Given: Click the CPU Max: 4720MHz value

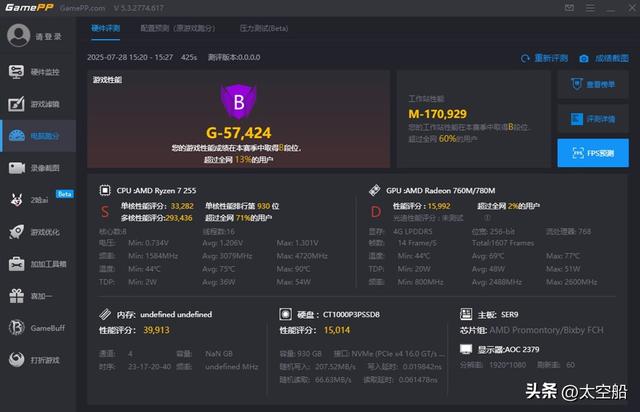Looking at the screenshot, I should [x=302, y=256].
